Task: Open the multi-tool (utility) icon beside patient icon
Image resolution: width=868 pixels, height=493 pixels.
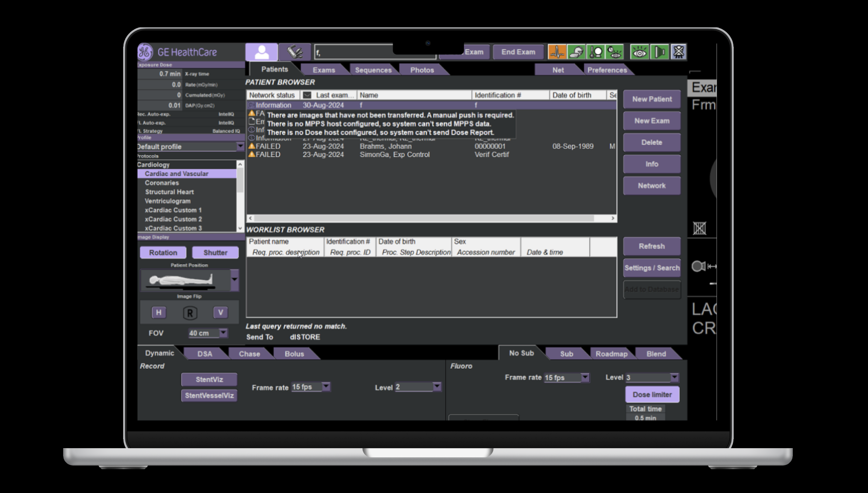Action: (294, 52)
